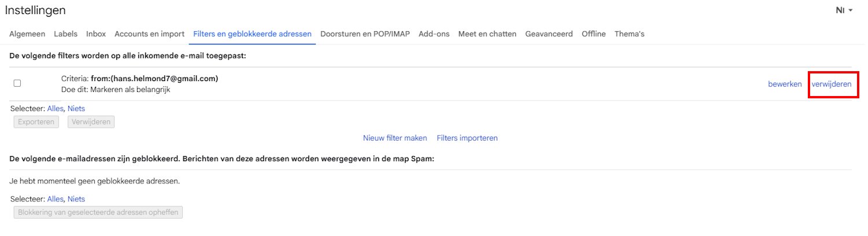Switch to the Thema's tab
Screen dimensions: 868x236
630,34
